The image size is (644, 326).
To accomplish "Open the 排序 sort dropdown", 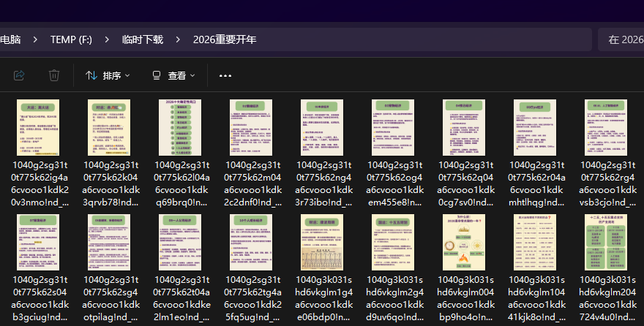I will point(108,75).
